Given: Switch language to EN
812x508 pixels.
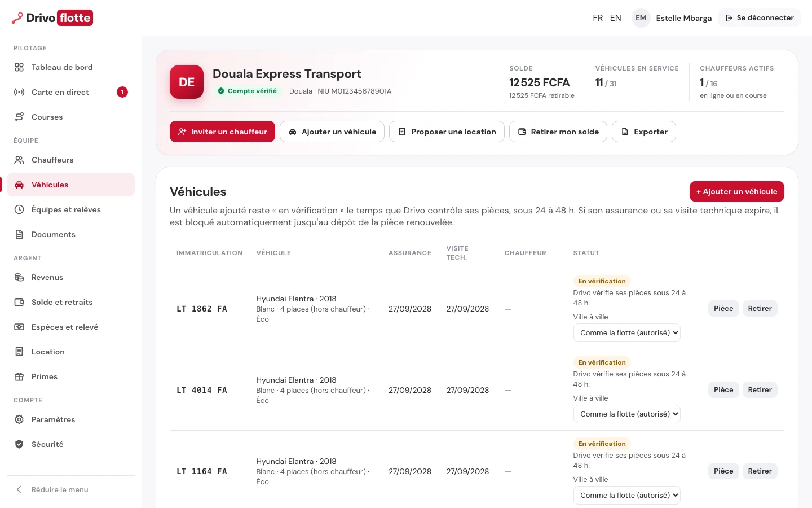Looking at the screenshot, I should (616, 18).
